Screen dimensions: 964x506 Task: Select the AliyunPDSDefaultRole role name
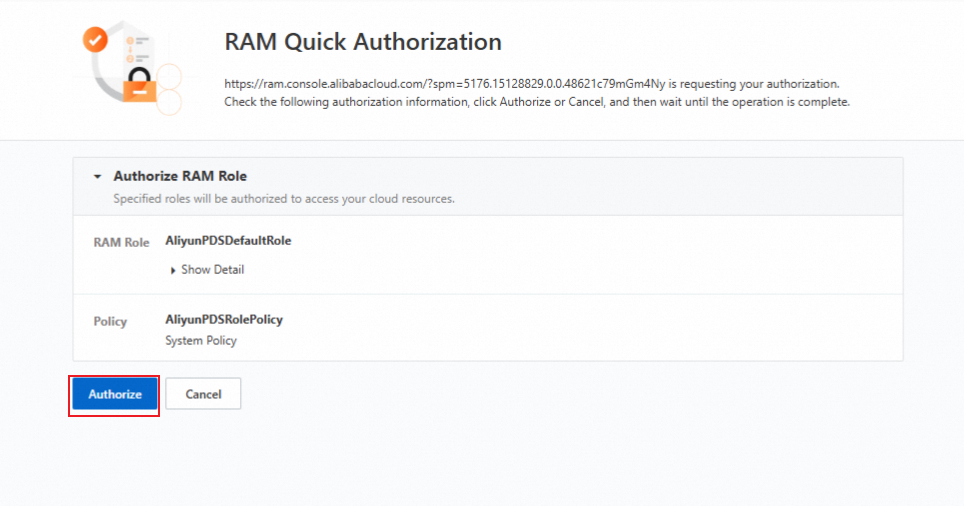point(228,241)
